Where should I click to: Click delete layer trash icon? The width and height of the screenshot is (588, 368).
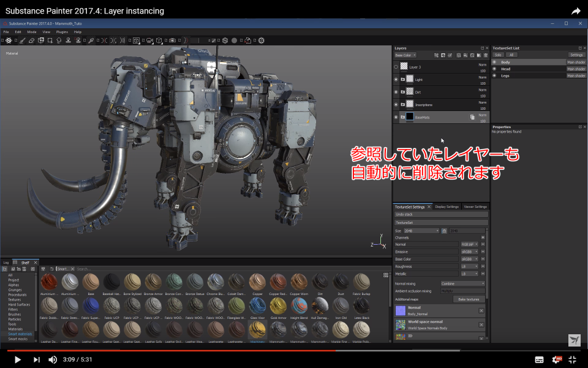click(x=486, y=55)
